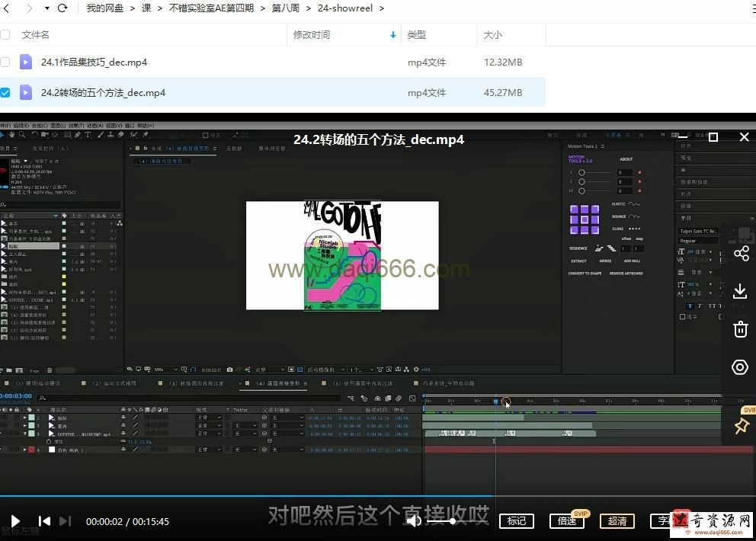Image resolution: width=756 pixels, height=541 pixels.
Task: Jump to the previous video in the player
Action: click(44, 521)
